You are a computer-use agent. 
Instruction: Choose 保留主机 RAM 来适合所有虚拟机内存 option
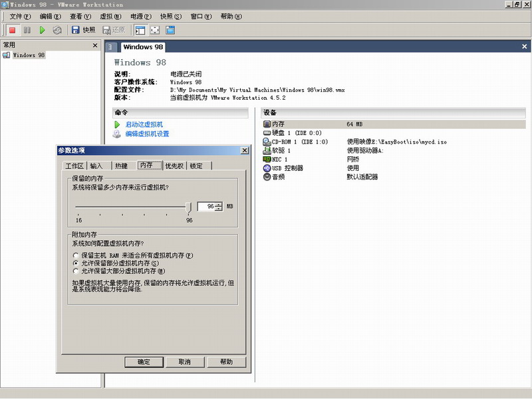tap(133, 255)
